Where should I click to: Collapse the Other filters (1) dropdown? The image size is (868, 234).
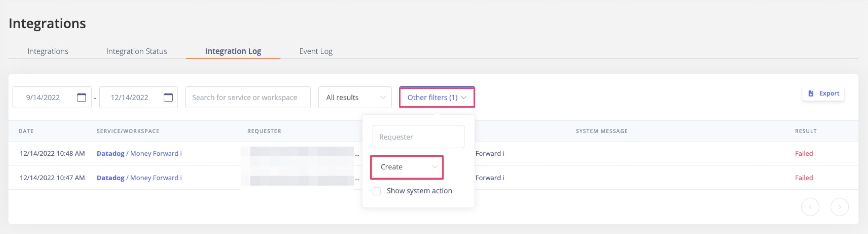[x=437, y=97]
